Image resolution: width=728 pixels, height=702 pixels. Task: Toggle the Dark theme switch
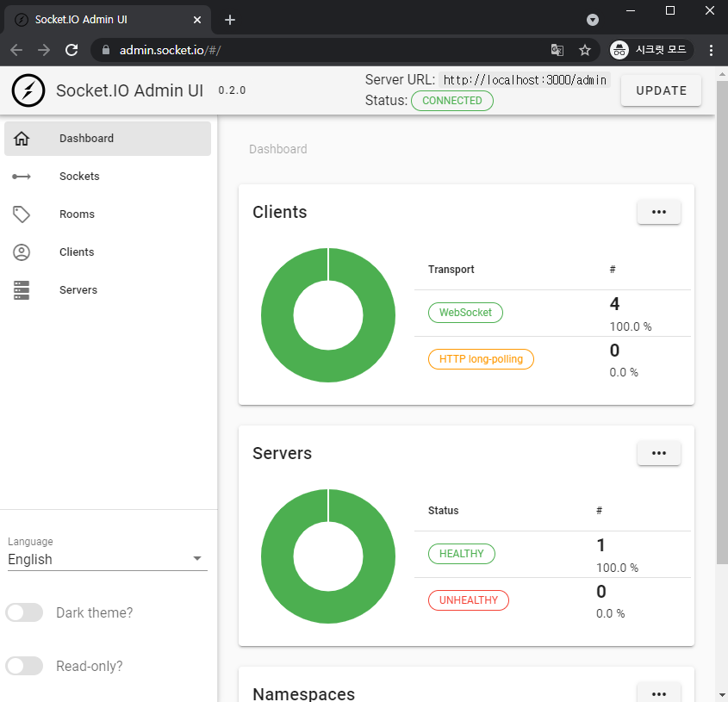point(24,613)
